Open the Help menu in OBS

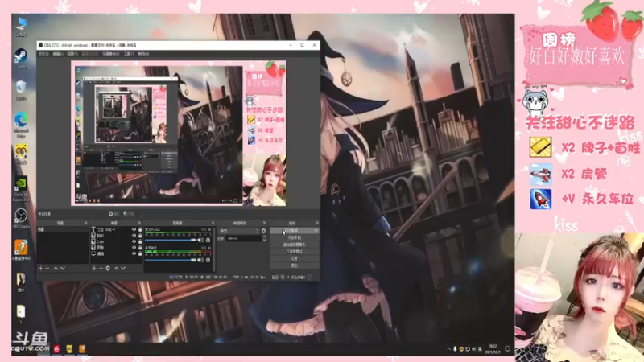pyautogui.click(x=143, y=54)
